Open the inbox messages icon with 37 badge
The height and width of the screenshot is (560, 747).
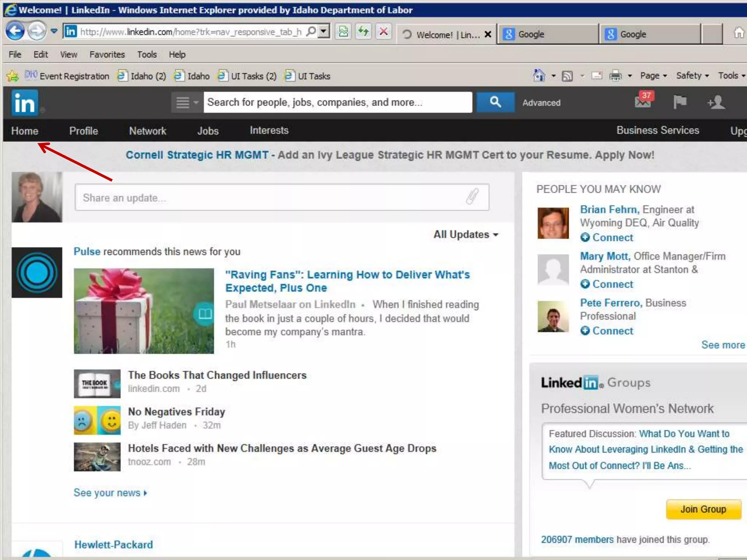tap(643, 101)
